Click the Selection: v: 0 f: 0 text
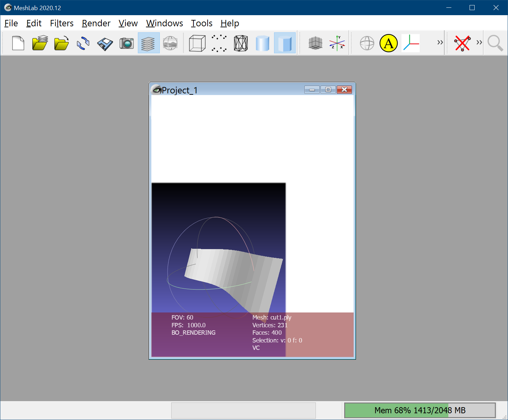 coord(277,340)
